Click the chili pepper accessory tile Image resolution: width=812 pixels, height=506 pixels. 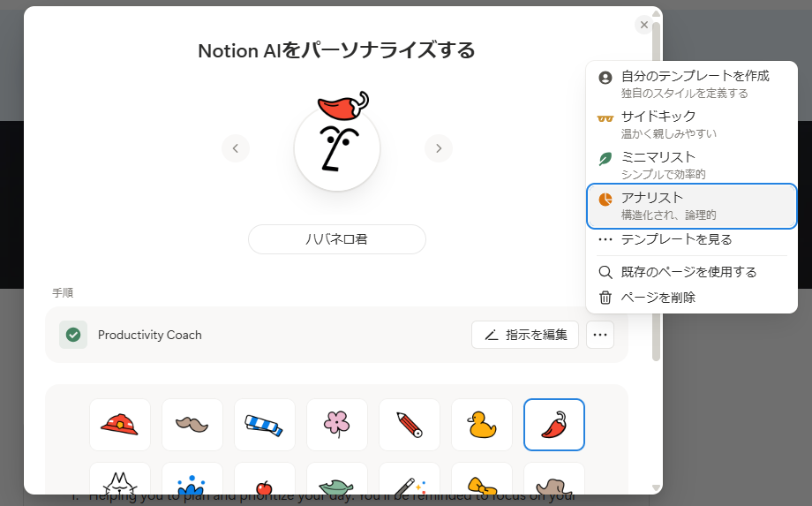pyautogui.click(x=554, y=425)
